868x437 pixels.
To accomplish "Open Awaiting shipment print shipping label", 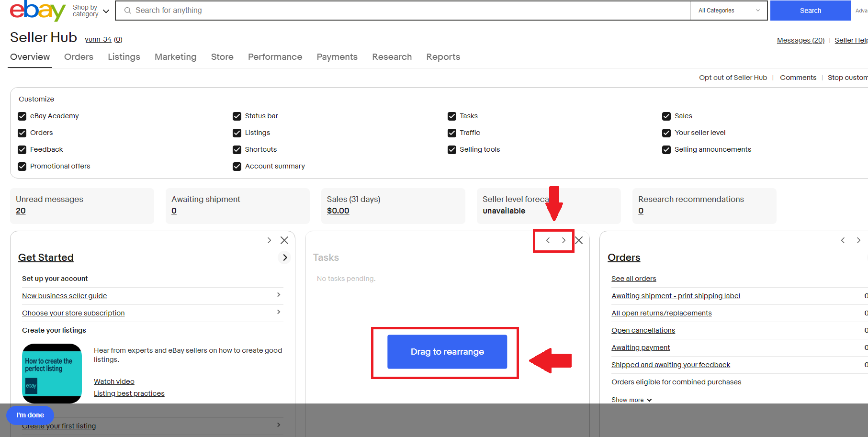I will [x=676, y=296].
